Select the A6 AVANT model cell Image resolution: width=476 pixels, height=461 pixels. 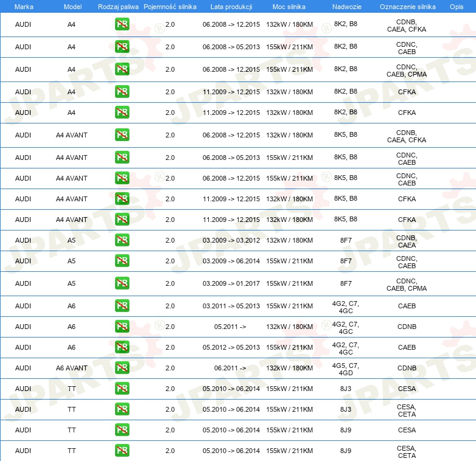coord(71,368)
